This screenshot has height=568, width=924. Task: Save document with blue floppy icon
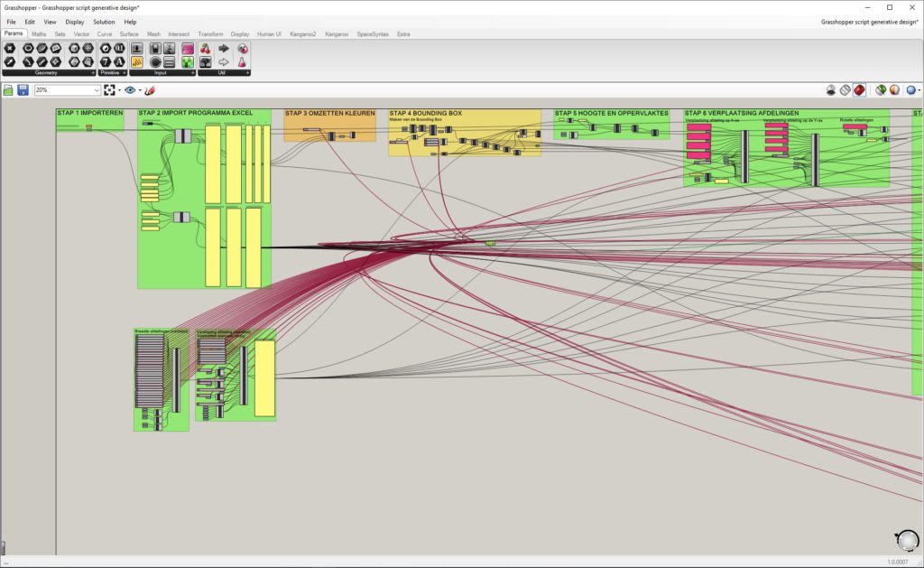pyautogui.click(x=23, y=90)
